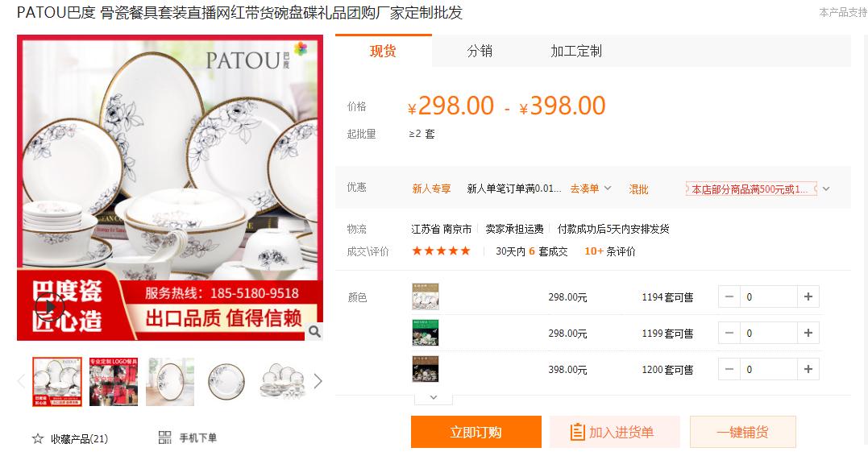Show next thumbnails with right arrow
This screenshot has height=456, width=868.
click(318, 381)
